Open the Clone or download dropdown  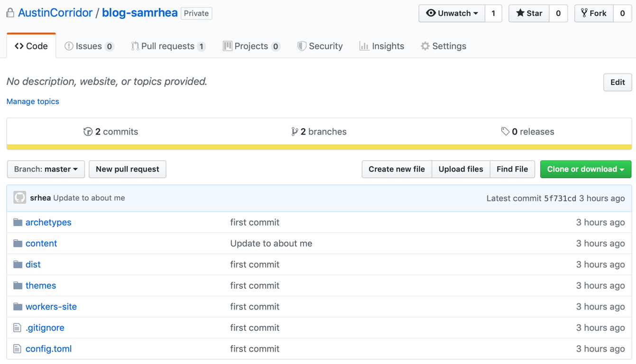585,169
